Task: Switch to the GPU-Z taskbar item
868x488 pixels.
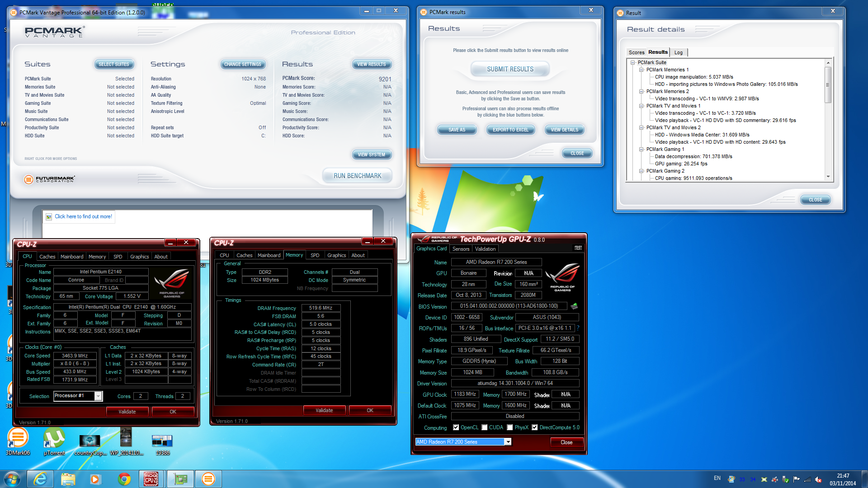Action: click(180, 479)
